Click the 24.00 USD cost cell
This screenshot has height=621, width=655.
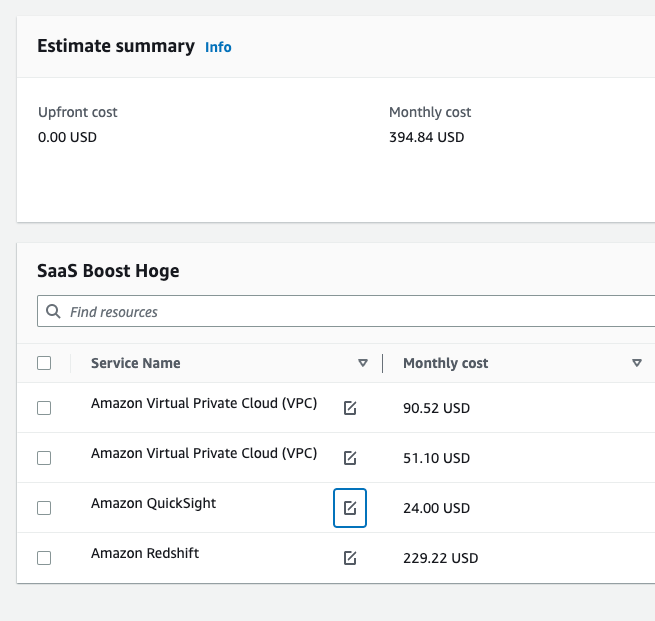click(436, 508)
